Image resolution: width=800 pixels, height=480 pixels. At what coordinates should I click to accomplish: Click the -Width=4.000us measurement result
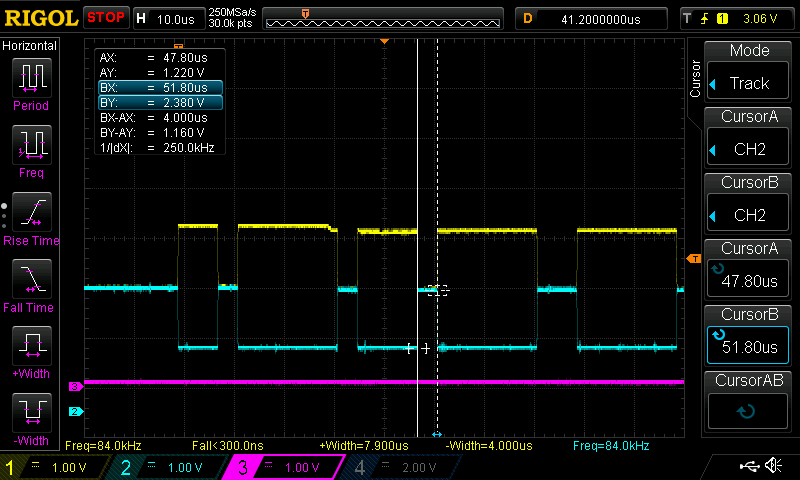click(489, 446)
